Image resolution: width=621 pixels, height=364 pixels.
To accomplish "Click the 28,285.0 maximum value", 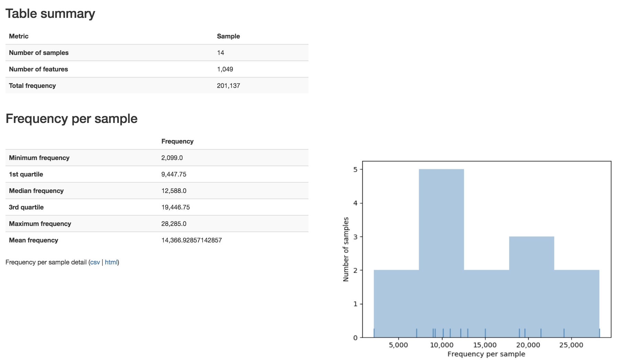I will [x=174, y=224].
